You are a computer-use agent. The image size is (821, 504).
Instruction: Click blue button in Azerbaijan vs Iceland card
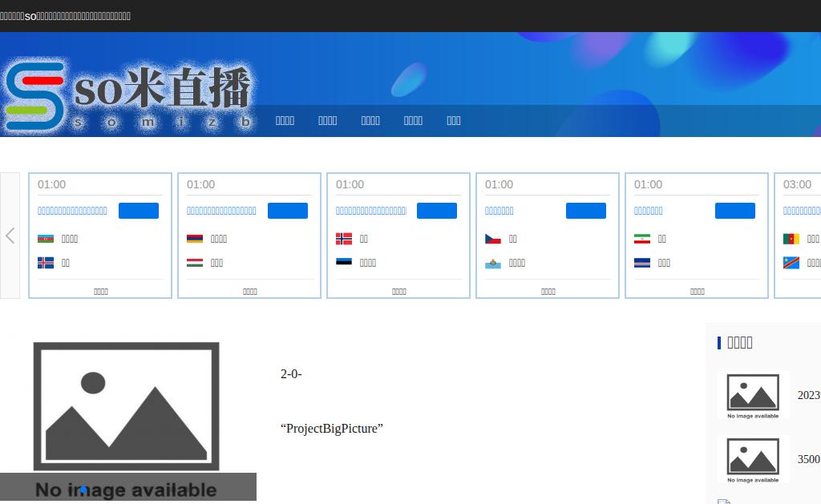tap(139, 211)
